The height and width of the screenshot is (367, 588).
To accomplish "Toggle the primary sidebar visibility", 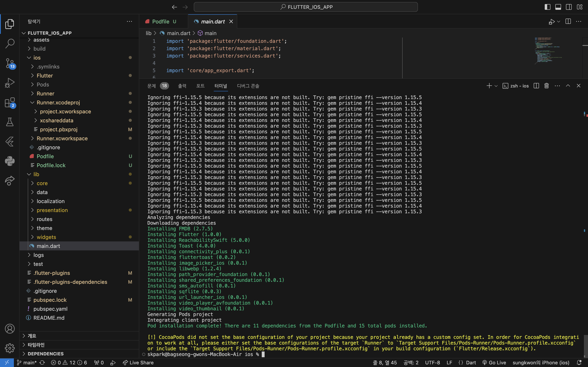I will [547, 7].
